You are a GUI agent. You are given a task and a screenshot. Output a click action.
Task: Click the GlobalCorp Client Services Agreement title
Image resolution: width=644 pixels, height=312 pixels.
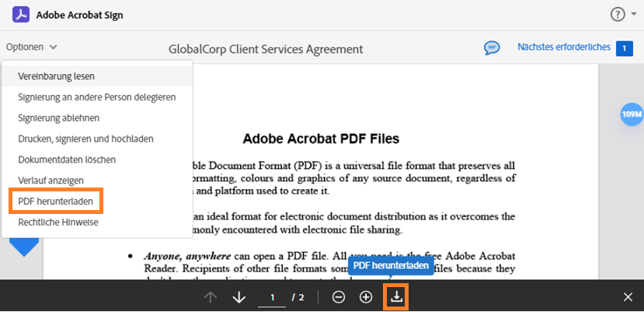pos(266,49)
